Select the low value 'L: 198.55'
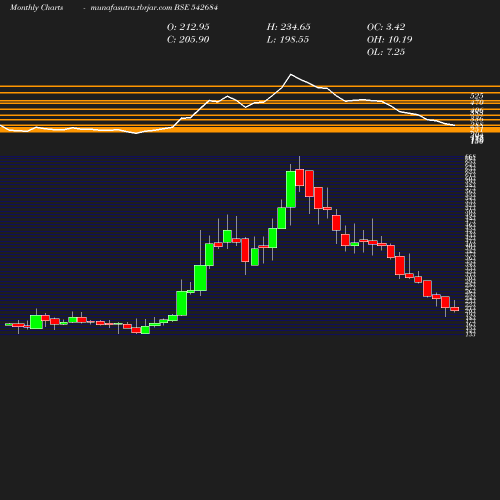The image size is (500, 500). coord(288,40)
